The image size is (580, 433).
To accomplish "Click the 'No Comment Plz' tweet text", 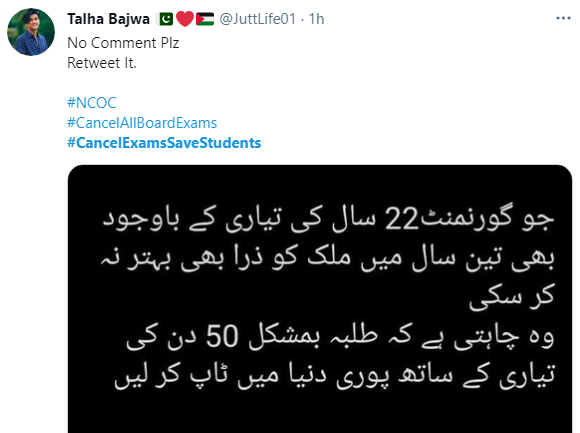I will 123,43.
